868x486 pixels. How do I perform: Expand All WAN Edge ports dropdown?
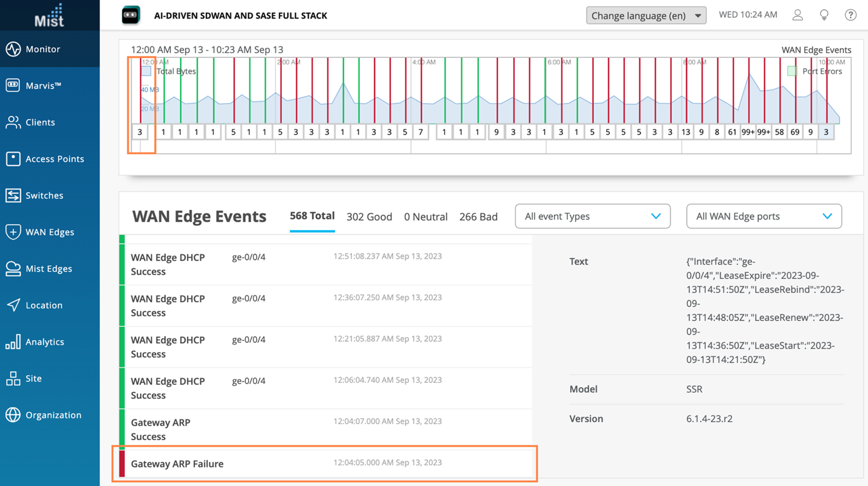[763, 216]
